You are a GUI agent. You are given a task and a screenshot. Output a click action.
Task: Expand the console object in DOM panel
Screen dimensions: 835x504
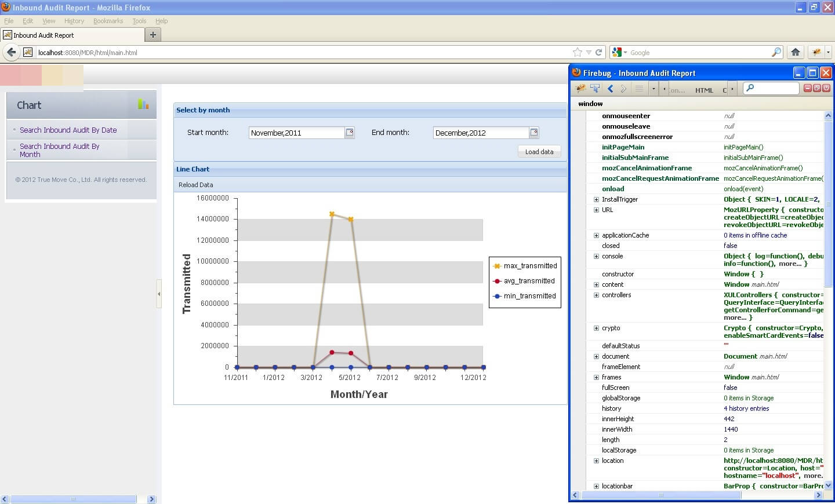[596, 257]
